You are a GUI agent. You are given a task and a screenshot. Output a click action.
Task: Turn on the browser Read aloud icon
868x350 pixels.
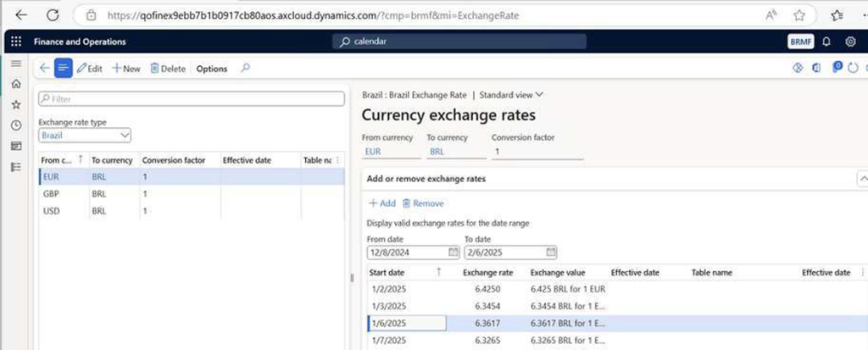[x=771, y=15]
